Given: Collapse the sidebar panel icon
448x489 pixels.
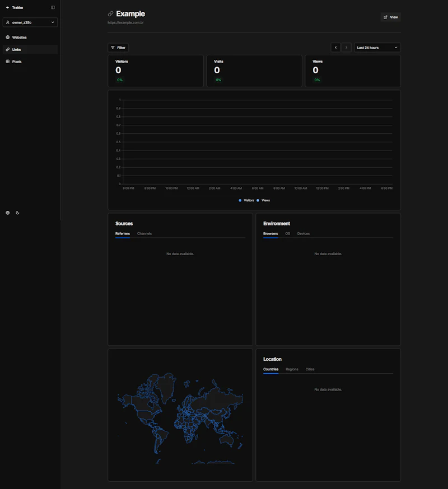Looking at the screenshot, I should pos(53,7).
